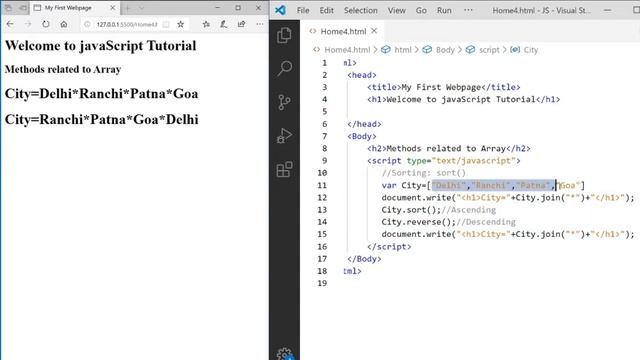
Task: Click the //Sorting: sort() comment
Action: (x=424, y=173)
